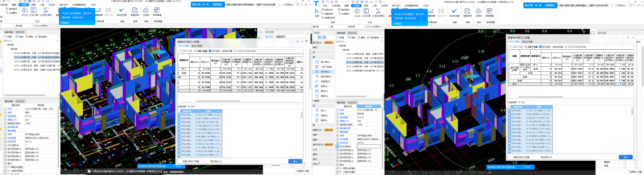The image size is (644, 175).
Task: Select 定额工程量 radio in left dialog
Action: click(x=201, y=51)
